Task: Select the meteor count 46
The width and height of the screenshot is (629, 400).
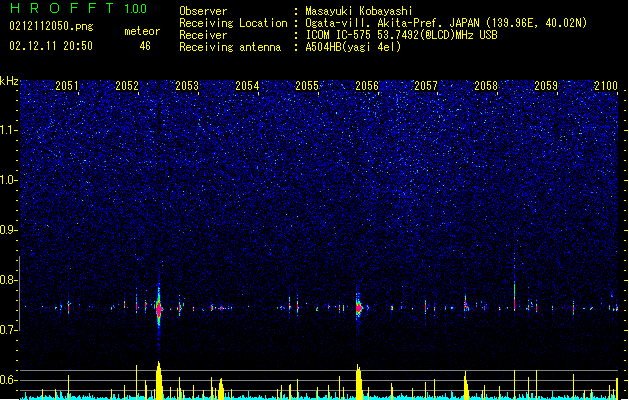Action: [145, 46]
